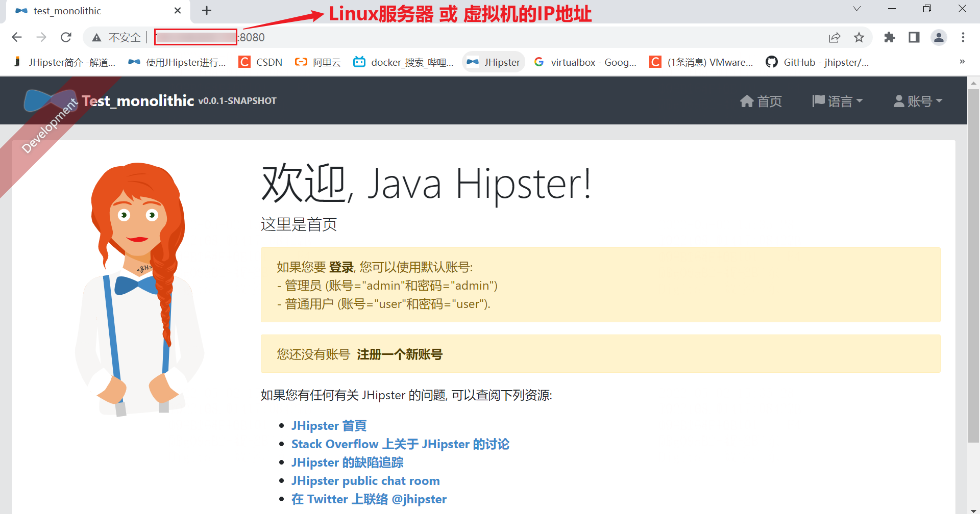
Task: Open the tab search chevron
Action: (x=857, y=9)
